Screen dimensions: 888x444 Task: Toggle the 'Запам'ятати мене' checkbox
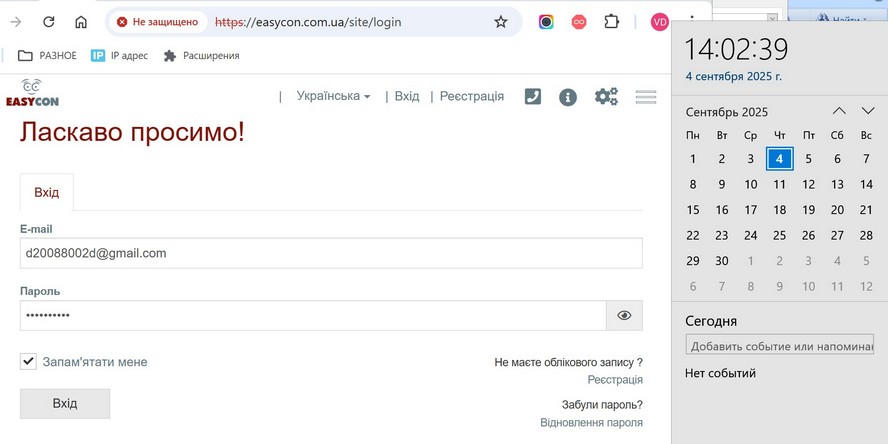pos(28,361)
